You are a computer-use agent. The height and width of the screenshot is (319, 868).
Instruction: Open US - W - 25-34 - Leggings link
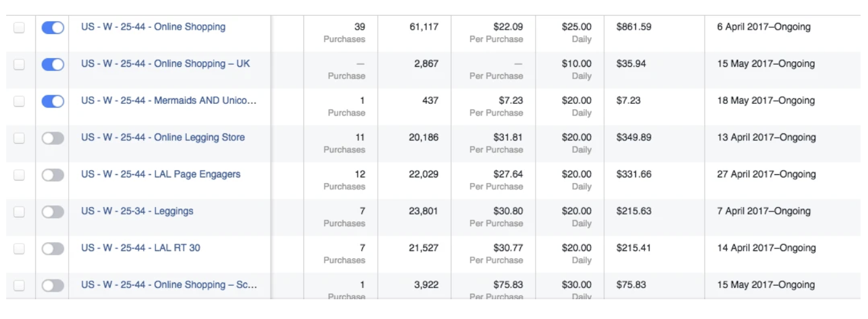(137, 211)
